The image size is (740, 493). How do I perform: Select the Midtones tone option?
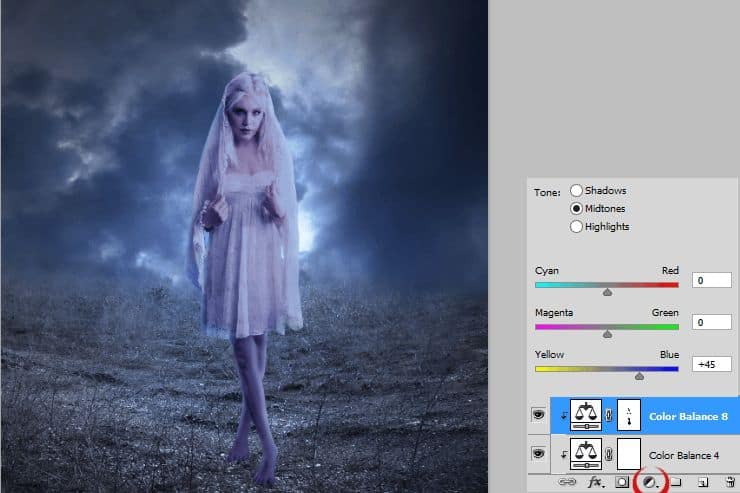[576, 208]
